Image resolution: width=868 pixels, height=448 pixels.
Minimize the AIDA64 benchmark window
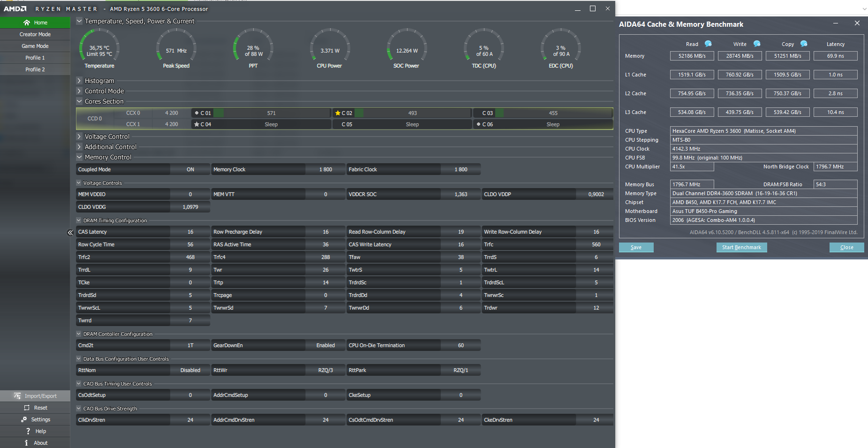click(836, 23)
